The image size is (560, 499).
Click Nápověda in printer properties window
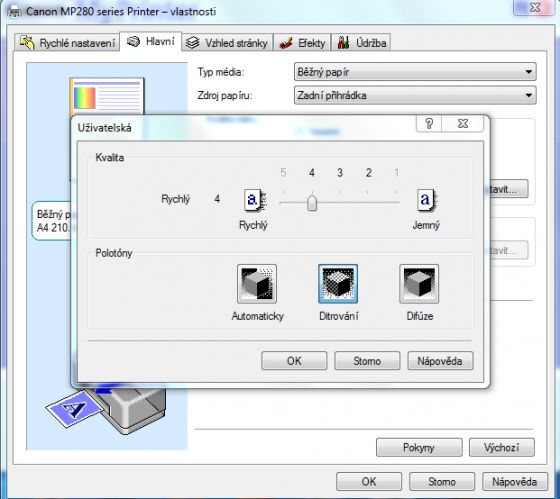click(x=515, y=481)
